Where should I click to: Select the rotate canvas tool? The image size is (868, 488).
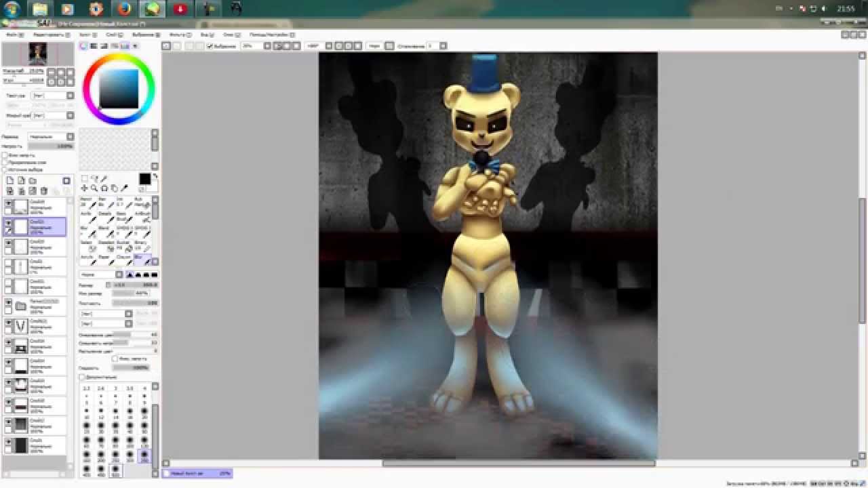click(104, 188)
